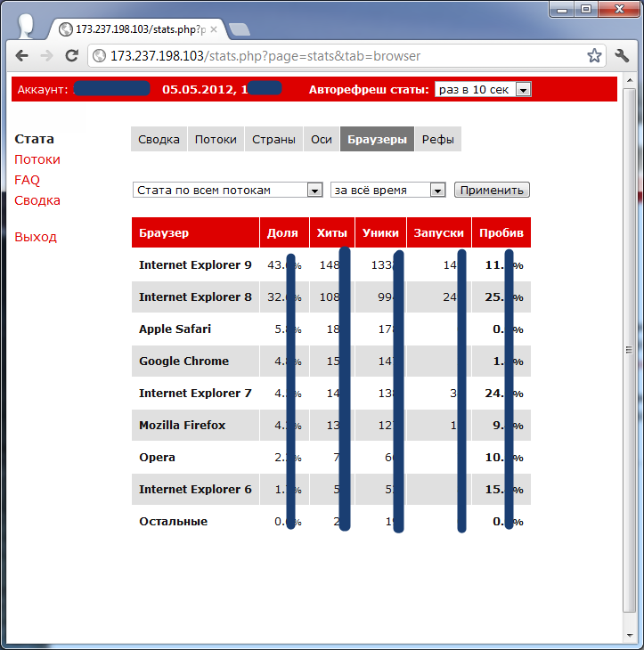Screen dimensions: 644x650
Task: Click the Internet Explorer 9 row label
Action: pos(195,264)
